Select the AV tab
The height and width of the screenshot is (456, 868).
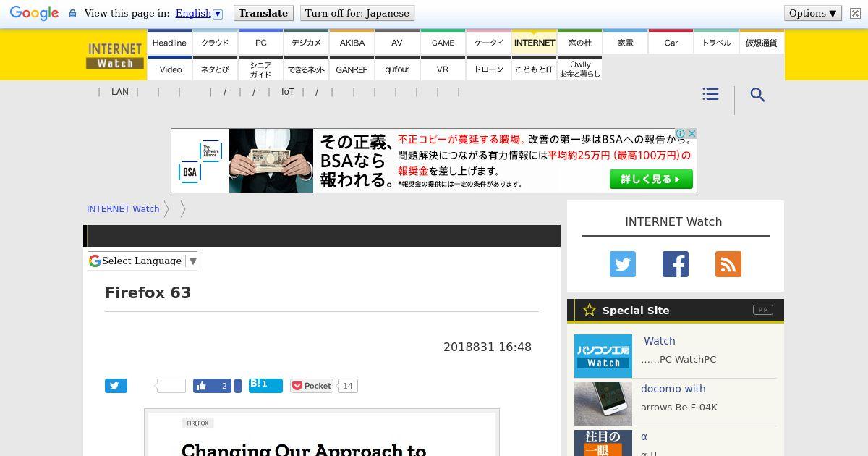397,43
